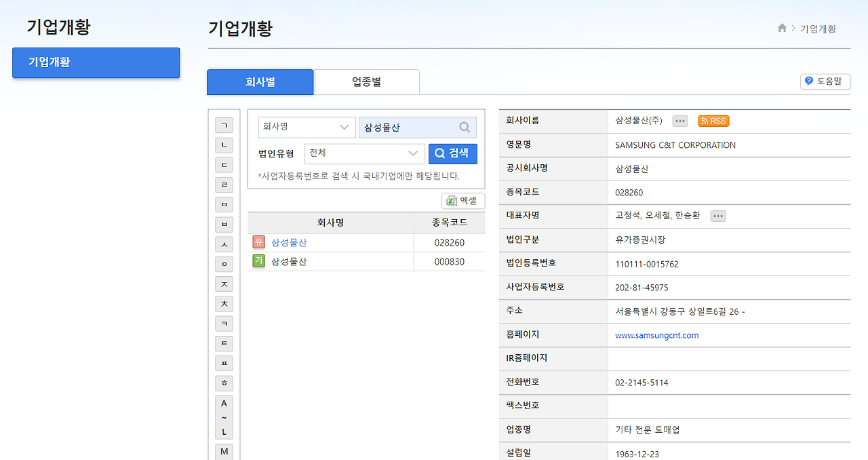868x460 pixels.
Task: Open company link 삼성물산 with code 028260
Action: coord(289,242)
